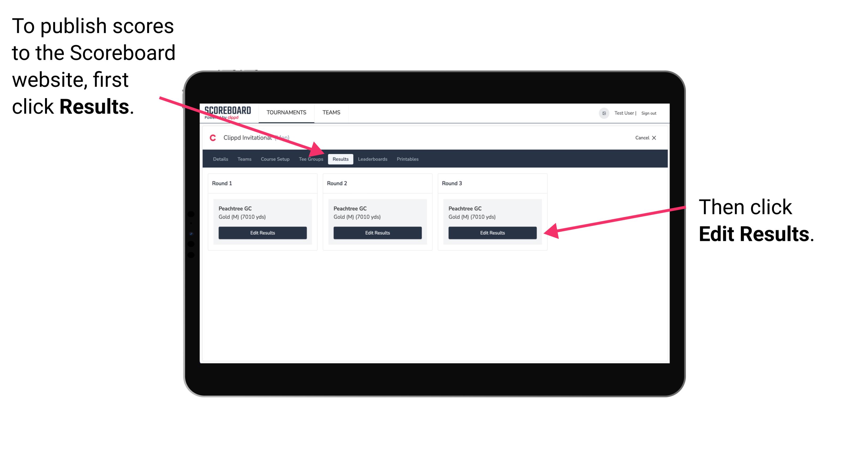Click the Details tab
868x467 pixels.
point(220,159)
